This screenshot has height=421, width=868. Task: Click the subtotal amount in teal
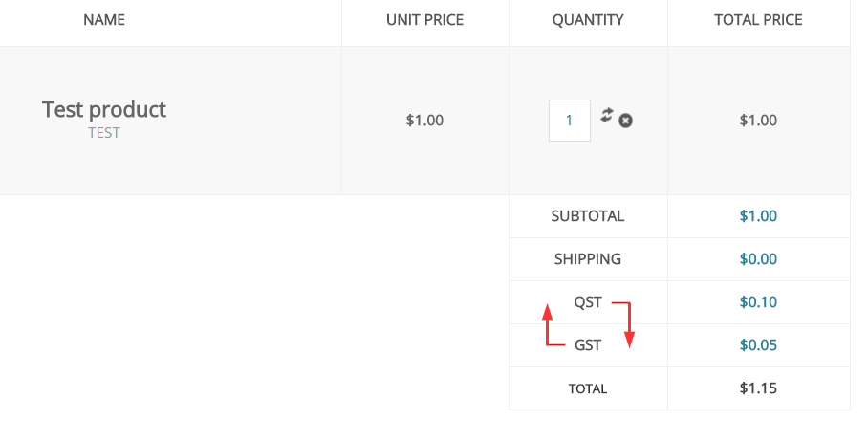coord(758,216)
